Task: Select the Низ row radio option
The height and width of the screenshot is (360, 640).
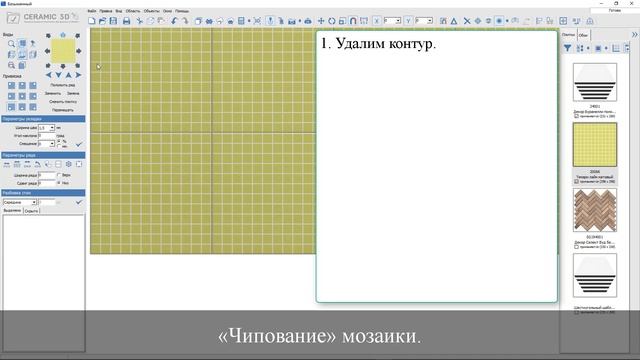Action: click(59, 183)
